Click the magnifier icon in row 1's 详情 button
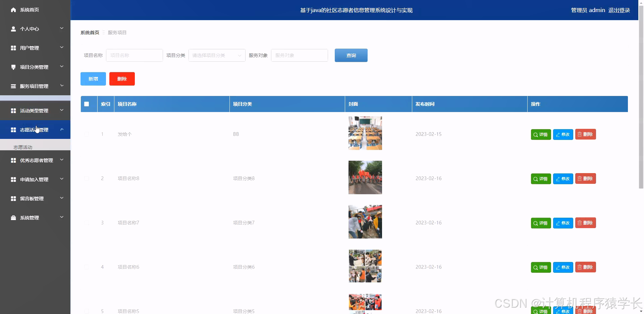 535,135
